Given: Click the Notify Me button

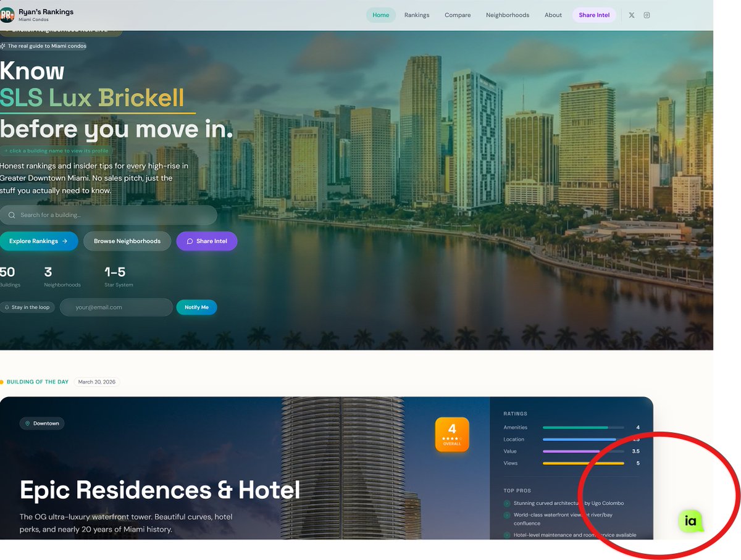Looking at the screenshot, I should coord(196,307).
